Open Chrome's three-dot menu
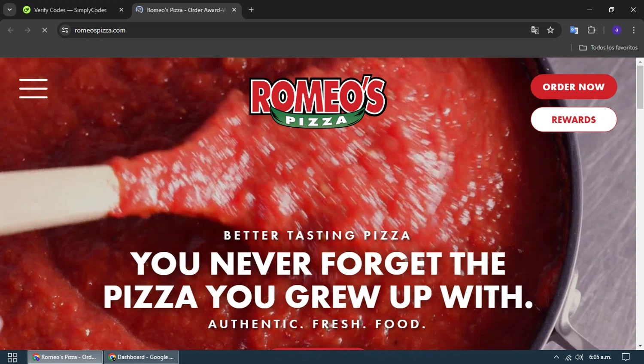This screenshot has width=644, height=364. (x=634, y=30)
